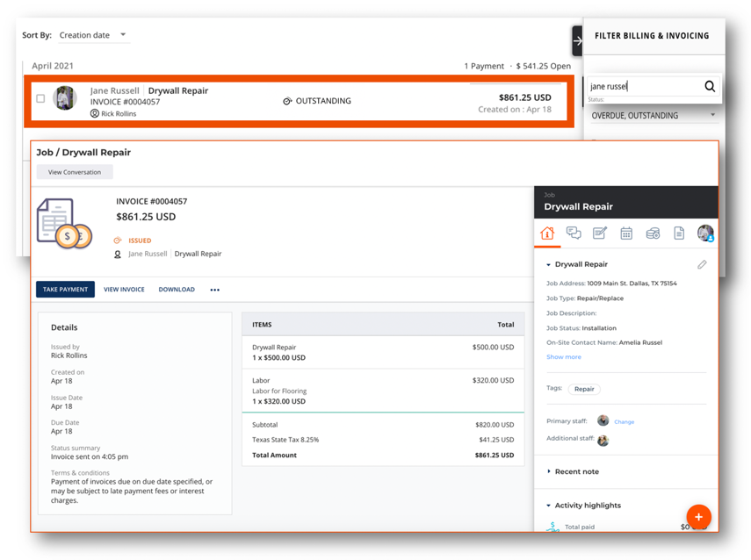Open the job home tab icon
The width and height of the screenshot is (751, 560).
[x=547, y=233]
